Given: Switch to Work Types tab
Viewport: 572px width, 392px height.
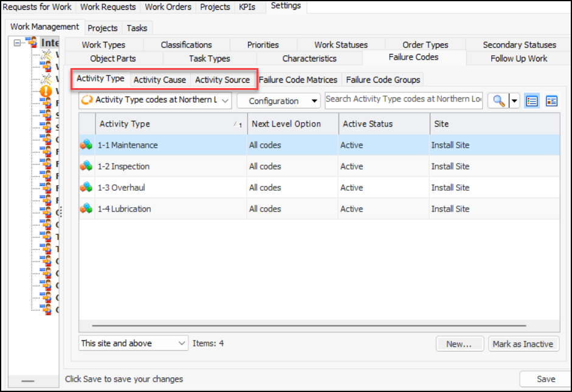Looking at the screenshot, I should click(x=103, y=45).
